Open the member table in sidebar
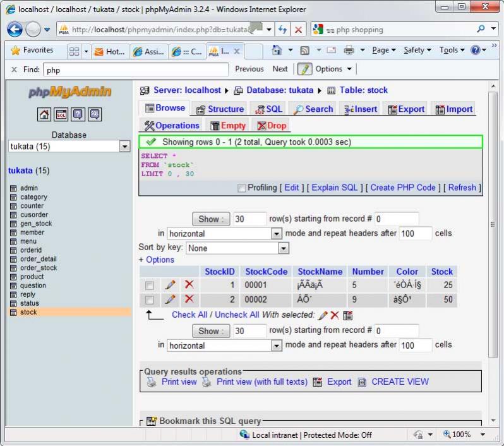The height and width of the screenshot is (446, 504). click(32, 232)
